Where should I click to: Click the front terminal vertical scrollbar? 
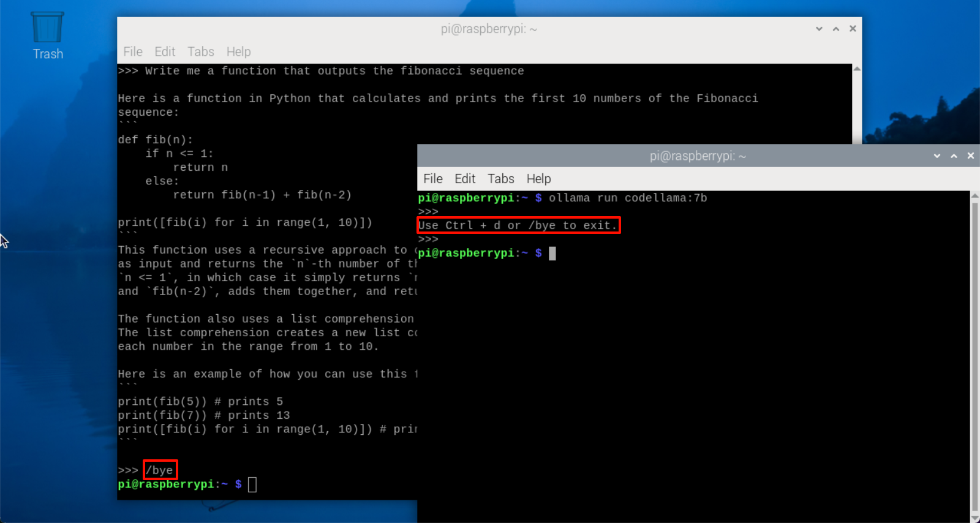[x=975, y=356]
